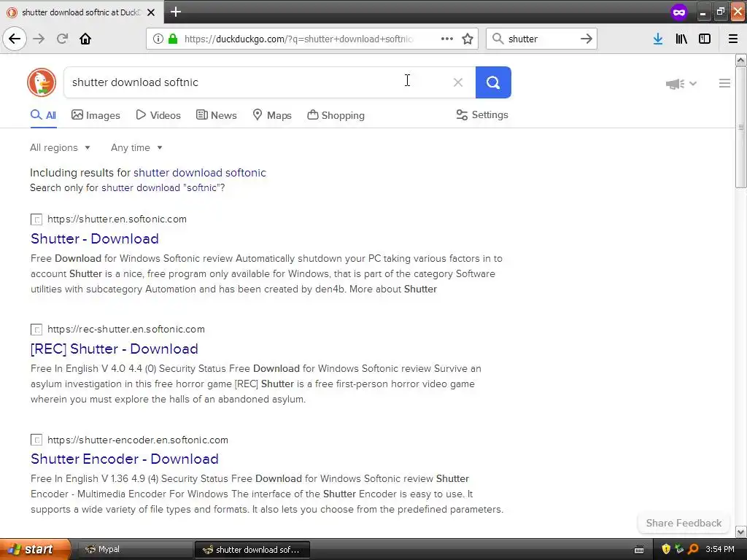Viewport: 747px width, 560px height.
Task: Click the browser address bar URL
Action: click(298, 39)
